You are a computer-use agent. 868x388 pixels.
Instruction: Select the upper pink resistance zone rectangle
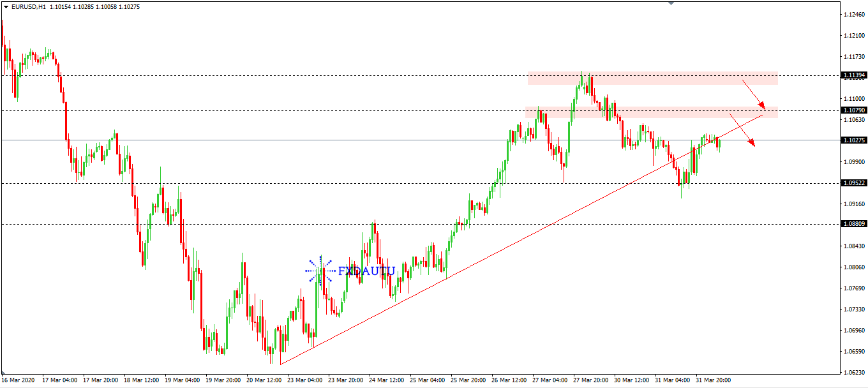coord(652,78)
